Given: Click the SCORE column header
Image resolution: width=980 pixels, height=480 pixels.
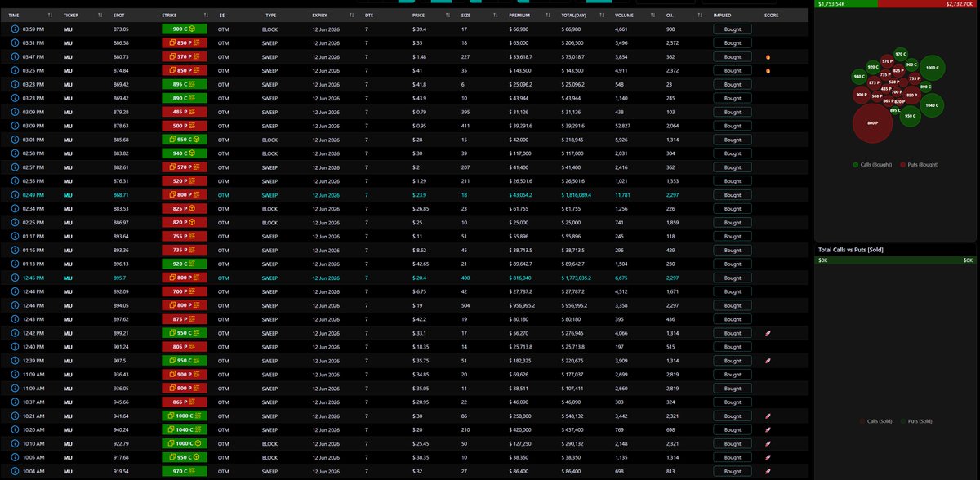Looking at the screenshot, I should click(x=772, y=16).
